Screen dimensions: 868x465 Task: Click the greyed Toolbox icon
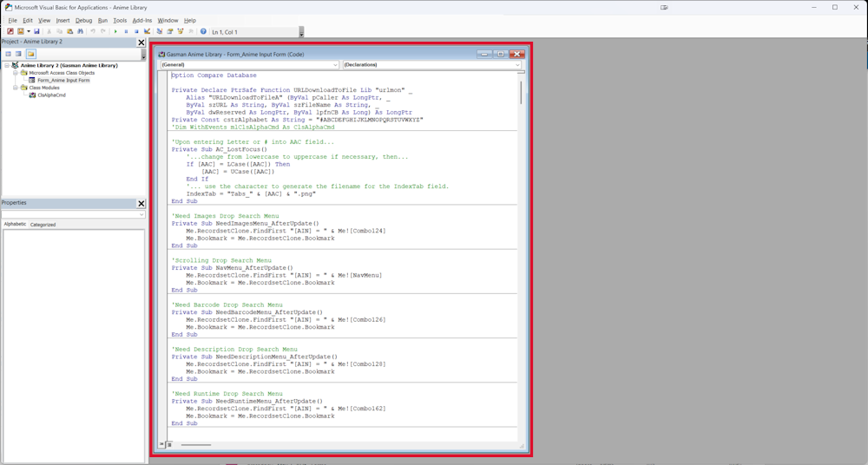tap(191, 31)
